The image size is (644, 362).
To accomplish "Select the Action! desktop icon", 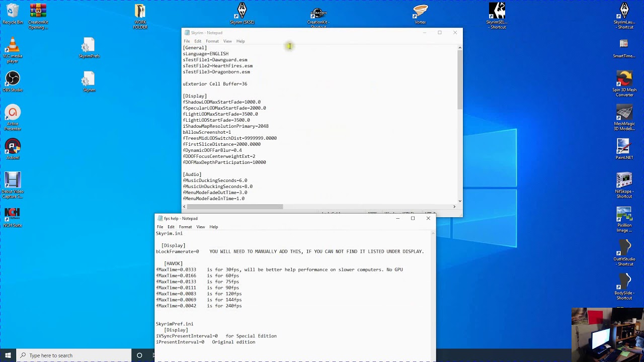I will tap(13, 150).
